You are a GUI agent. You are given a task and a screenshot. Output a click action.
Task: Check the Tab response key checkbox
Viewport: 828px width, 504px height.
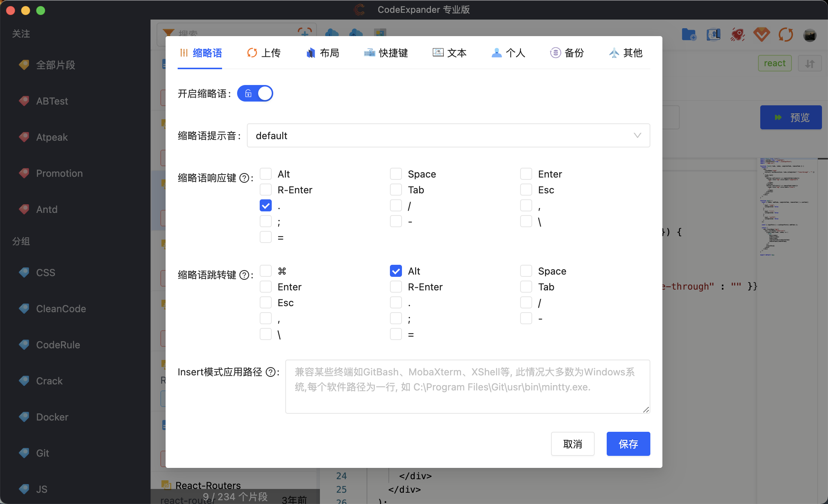coord(396,190)
